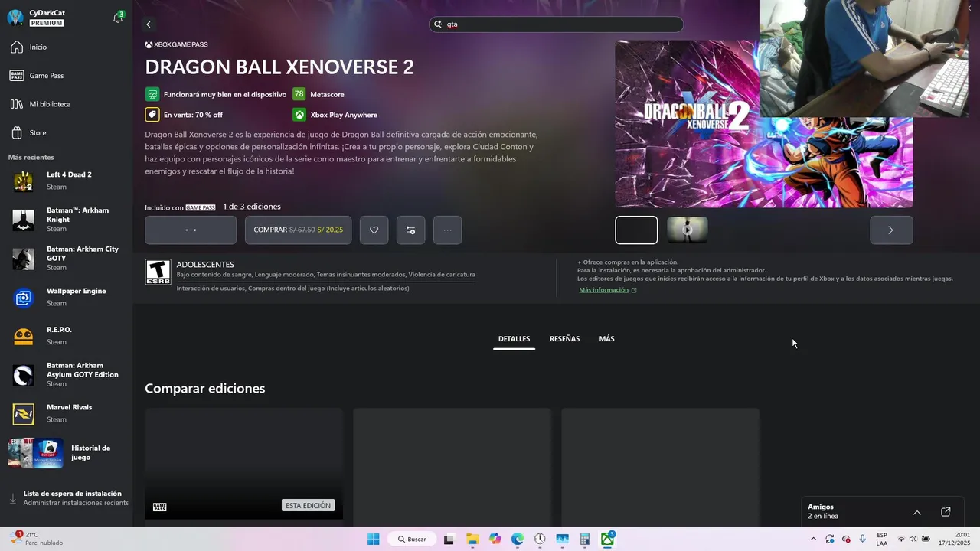The width and height of the screenshot is (980, 551).
Task: Go back with the arrow
Action: click(x=149, y=24)
